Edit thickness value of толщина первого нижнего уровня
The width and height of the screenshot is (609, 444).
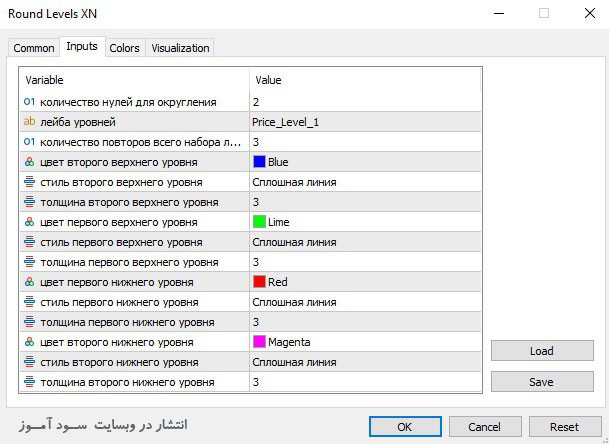(x=365, y=322)
